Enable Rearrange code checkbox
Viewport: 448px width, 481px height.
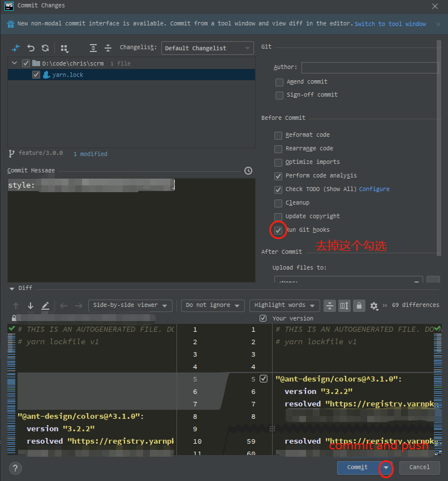tap(278, 149)
